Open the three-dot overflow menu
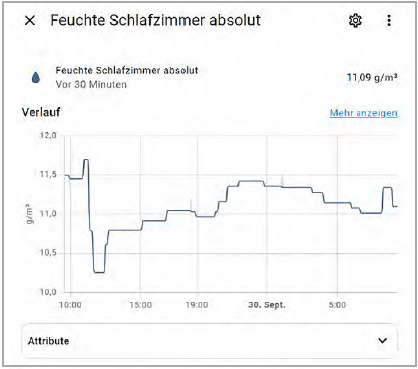The width and height of the screenshot is (418, 369). tap(389, 21)
